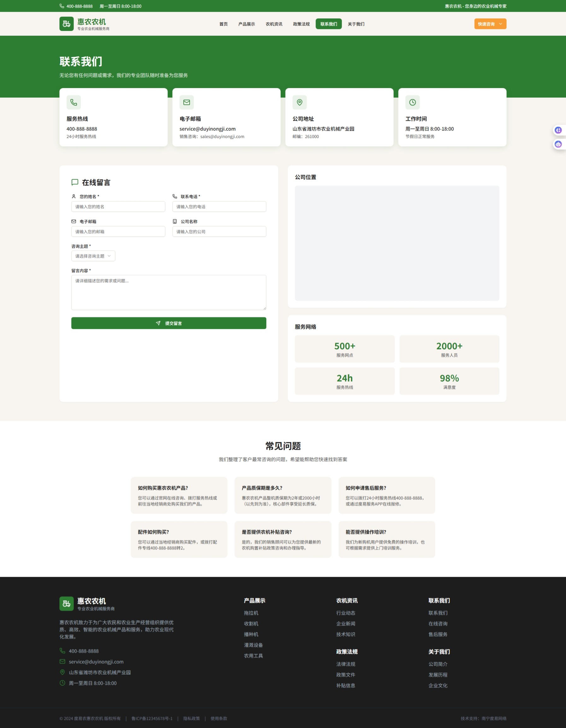The height and width of the screenshot is (728, 566).
Task: Click the map pin icon on 公司地址 card
Action: pyautogui.click(x=299, y=102)
